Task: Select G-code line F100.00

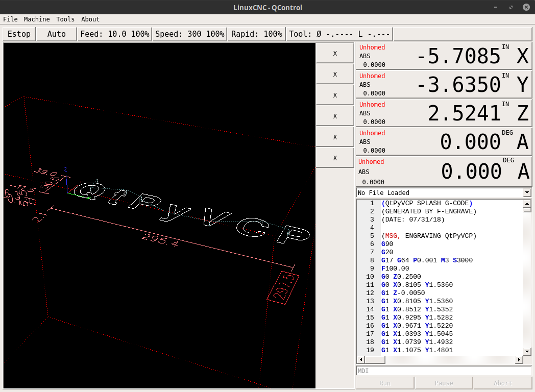Action: tap(395, 268)
